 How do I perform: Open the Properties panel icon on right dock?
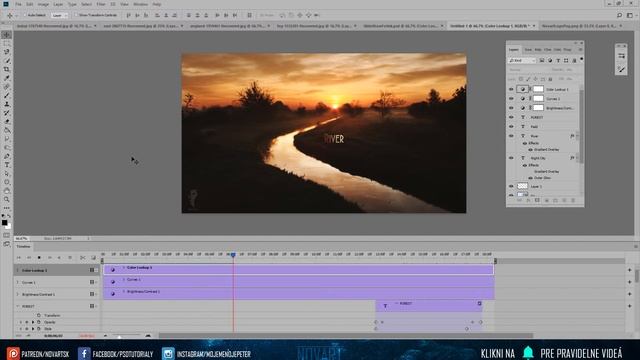[x=621, y=56]
